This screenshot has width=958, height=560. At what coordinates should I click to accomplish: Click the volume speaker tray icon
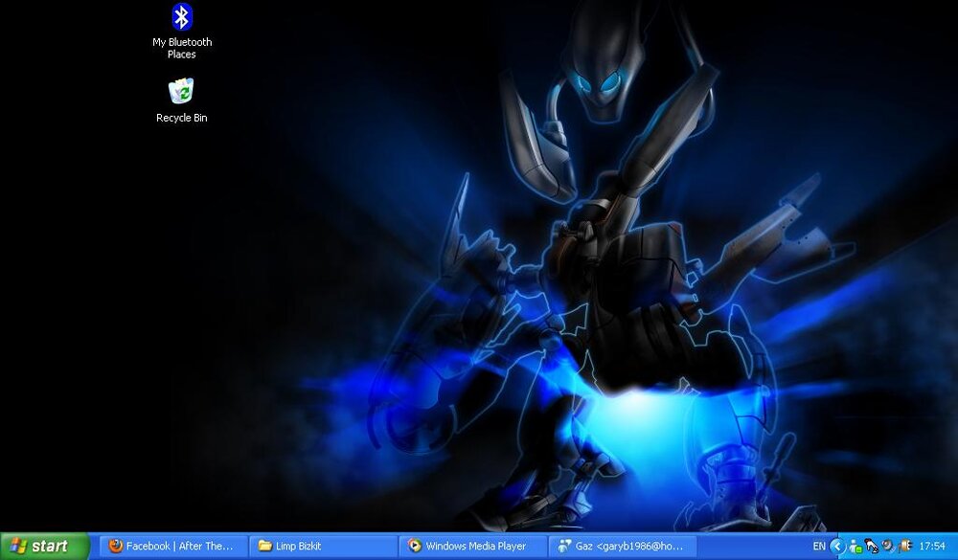[889, 546]
